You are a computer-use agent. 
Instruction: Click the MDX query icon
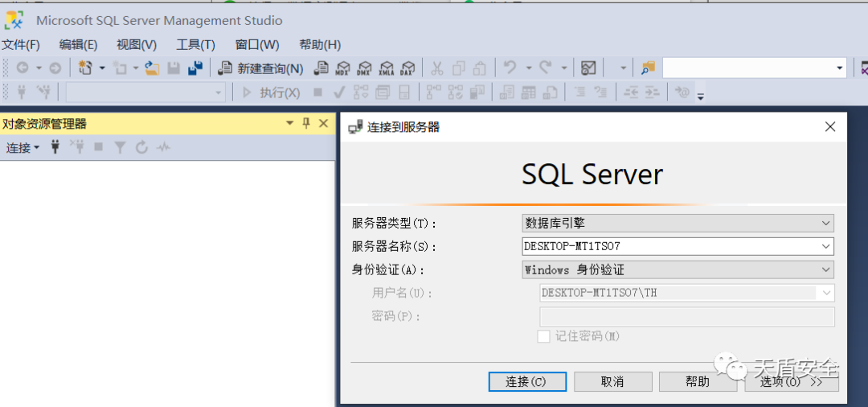click(x=343, y=68)
